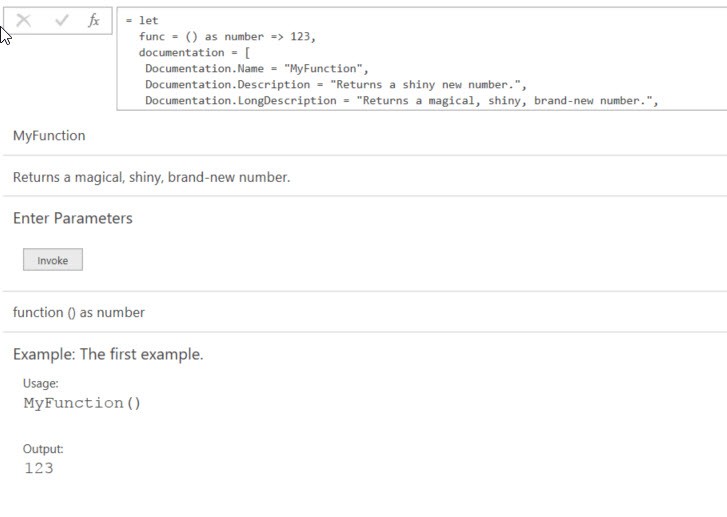The height and width of the screenshot is (517, 727).
Task: Click the MyFunction() usage code
Action: point(82,402)
